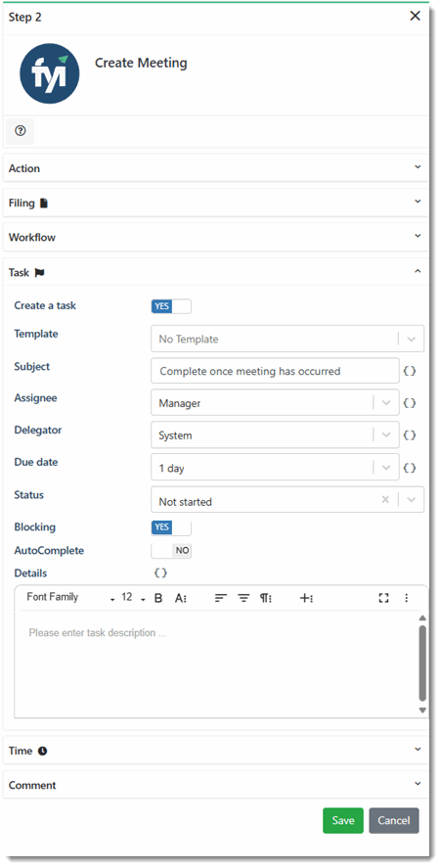The image size is (441, 868).
Task: Click the Save button
Action: click(x=343, y=820)
